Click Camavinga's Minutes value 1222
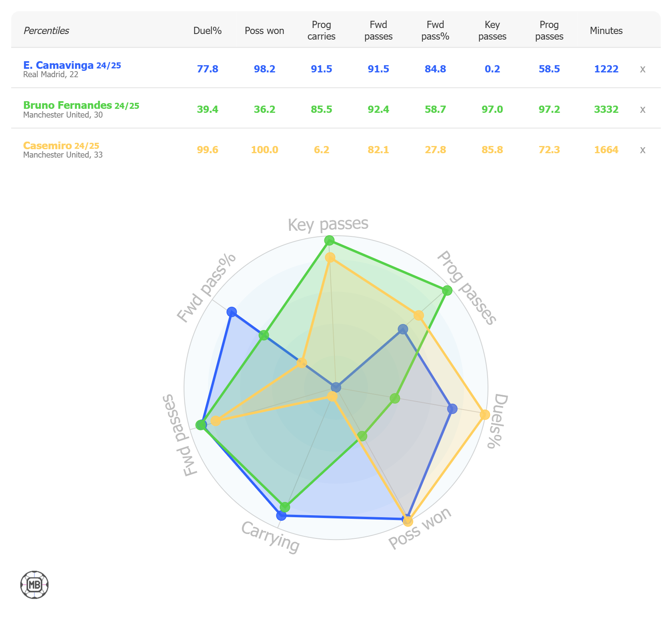The width and height of the screenshot is (672, 628). pyautogui.click(x=606, y=69)
